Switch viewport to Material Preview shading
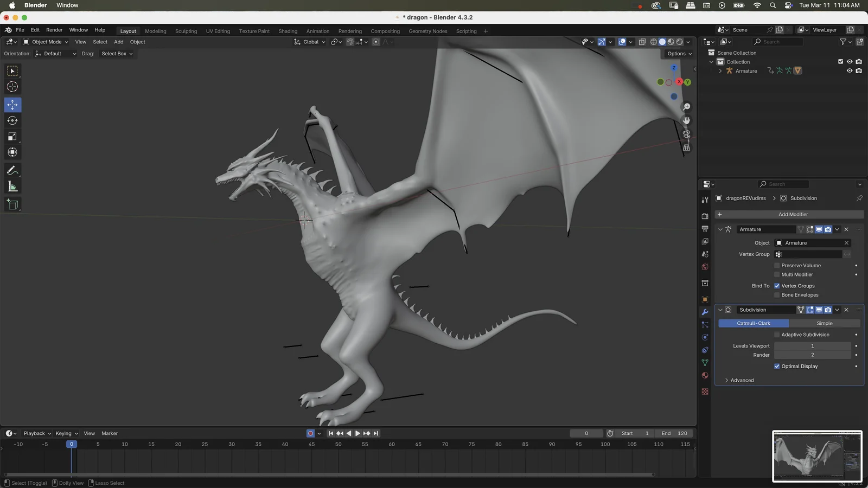The height and width of the screenshot is (488, 868). pos(670,42)
